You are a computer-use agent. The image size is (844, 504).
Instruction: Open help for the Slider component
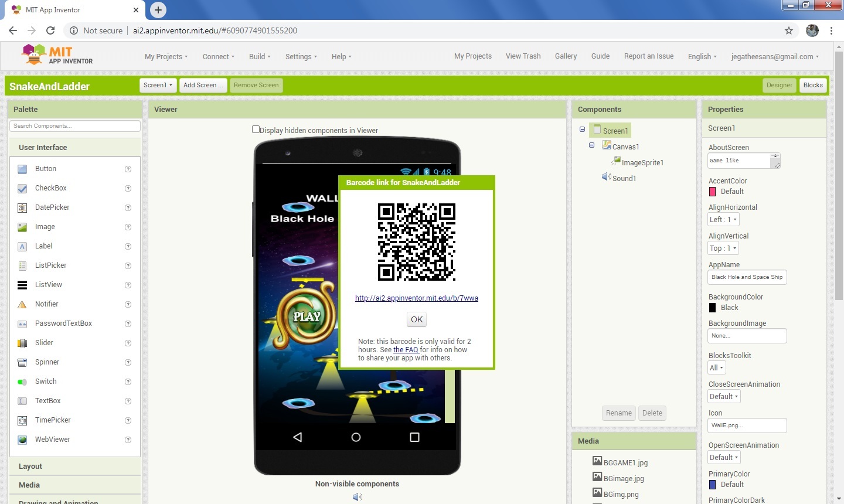click(128, 343)
